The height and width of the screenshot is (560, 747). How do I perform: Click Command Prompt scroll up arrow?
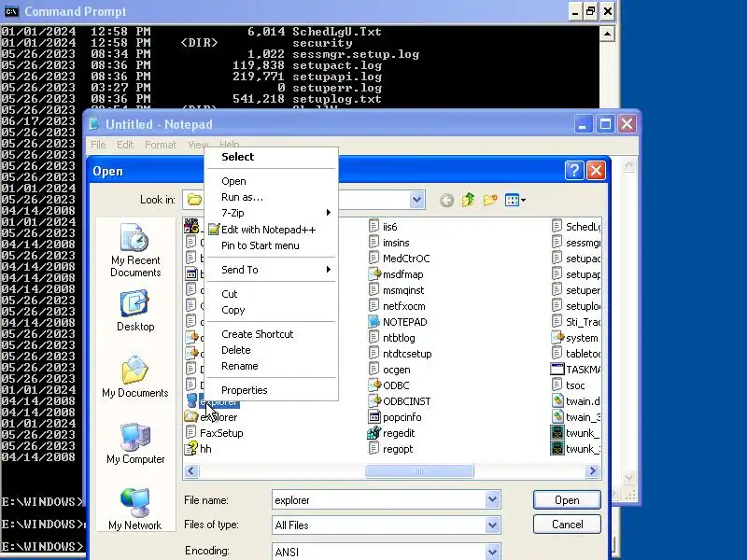pyautogui.click(x=607, y=34)
